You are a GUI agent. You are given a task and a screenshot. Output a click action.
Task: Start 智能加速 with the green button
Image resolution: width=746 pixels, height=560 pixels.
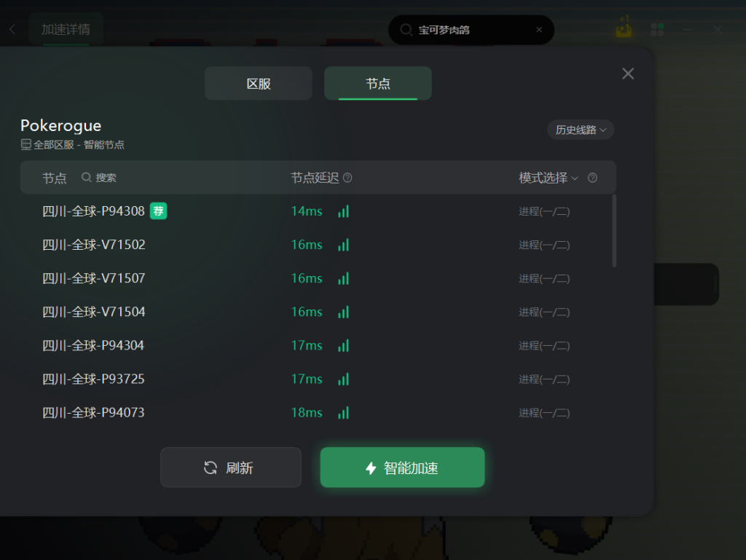(402, 468)
